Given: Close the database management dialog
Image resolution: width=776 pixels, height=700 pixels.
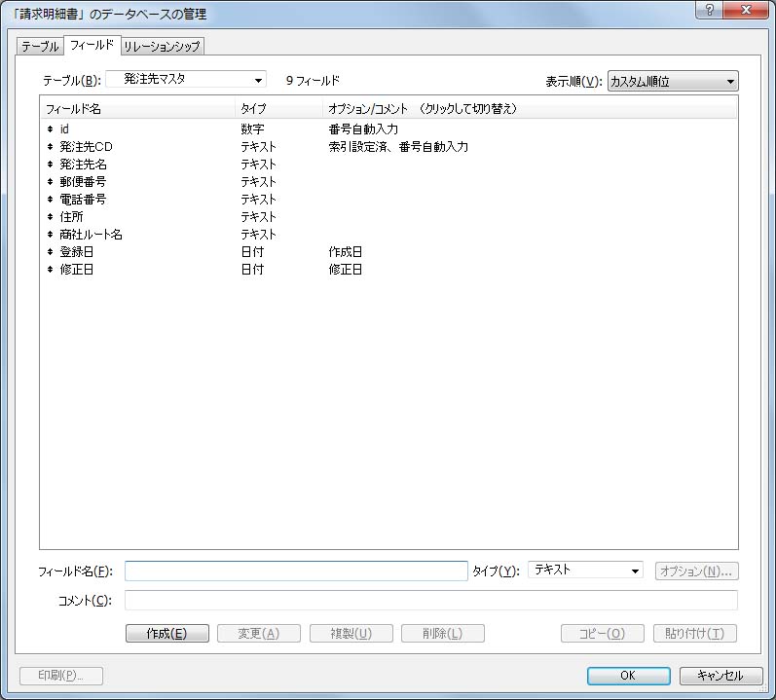Looking at the screenshot, I should pyautogui.click(x=747, y=10).
